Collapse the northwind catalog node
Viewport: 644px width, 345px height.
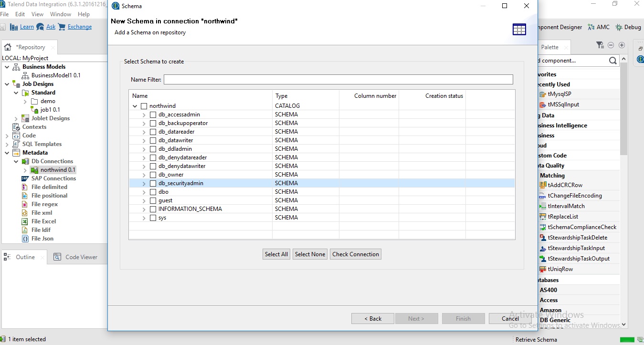coord(135,106)
